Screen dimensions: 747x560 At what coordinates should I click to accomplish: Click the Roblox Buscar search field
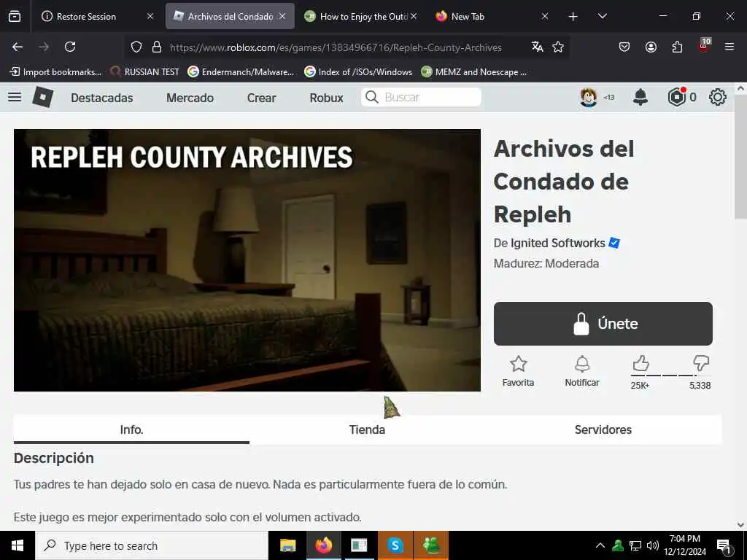pos(421,97)
